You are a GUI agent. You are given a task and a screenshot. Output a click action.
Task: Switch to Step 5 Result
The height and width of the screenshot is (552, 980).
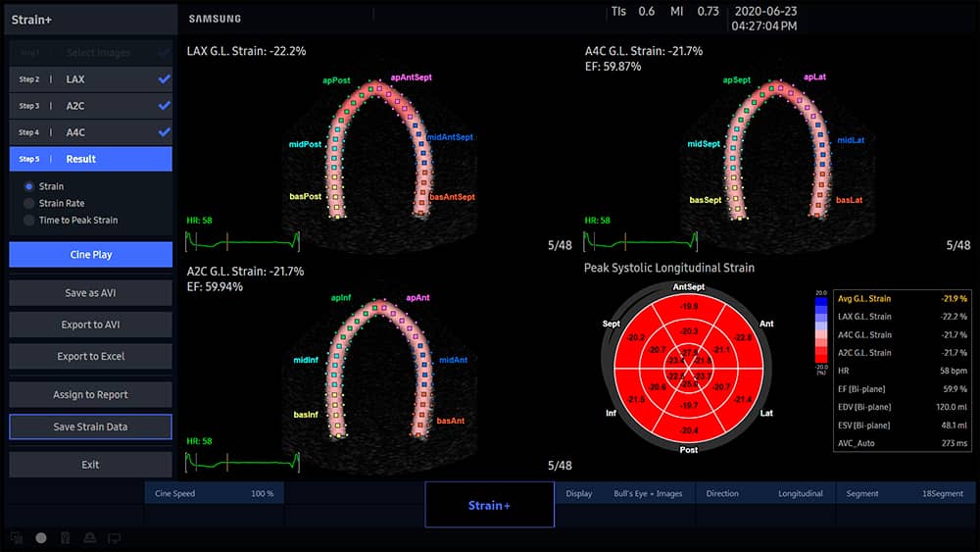click(x=90, y=159)
